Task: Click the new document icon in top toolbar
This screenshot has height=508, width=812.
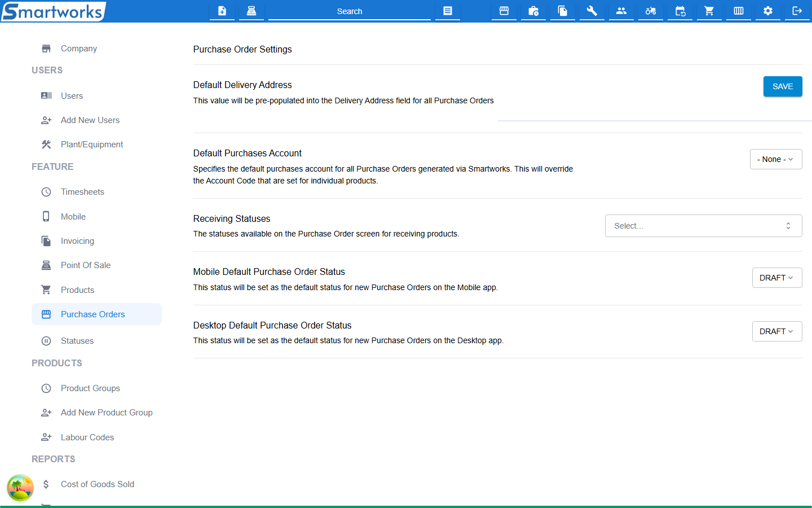Action: (222, 11)
